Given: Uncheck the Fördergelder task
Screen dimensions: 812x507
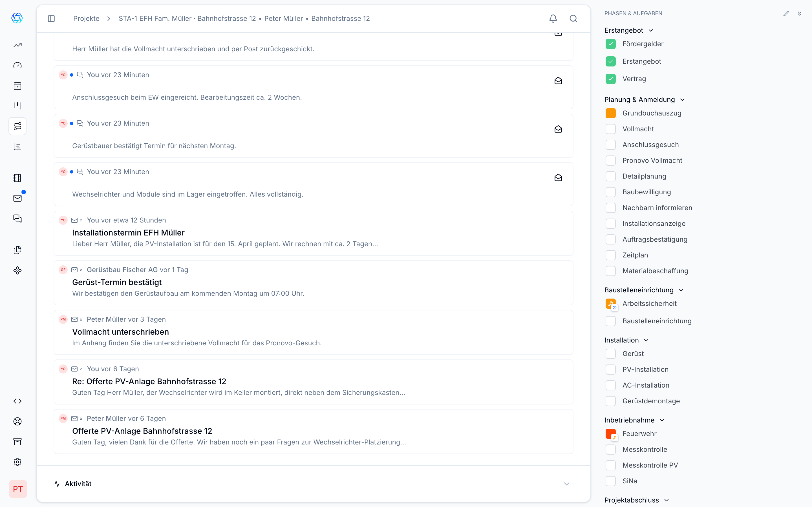Looking at the screenshot, I should 610,44.
